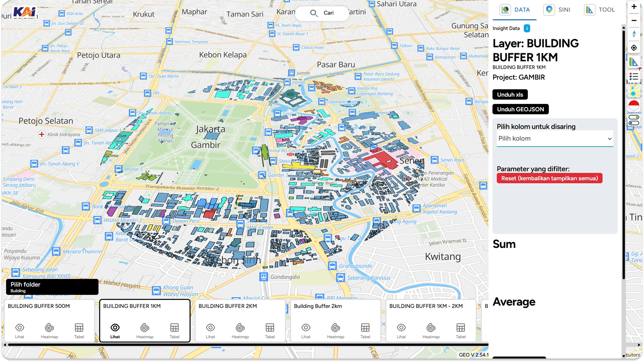Open Tabel for BUILDING BUFFER 2KM
Screen dimensions: 644x362
pos(270,331)
